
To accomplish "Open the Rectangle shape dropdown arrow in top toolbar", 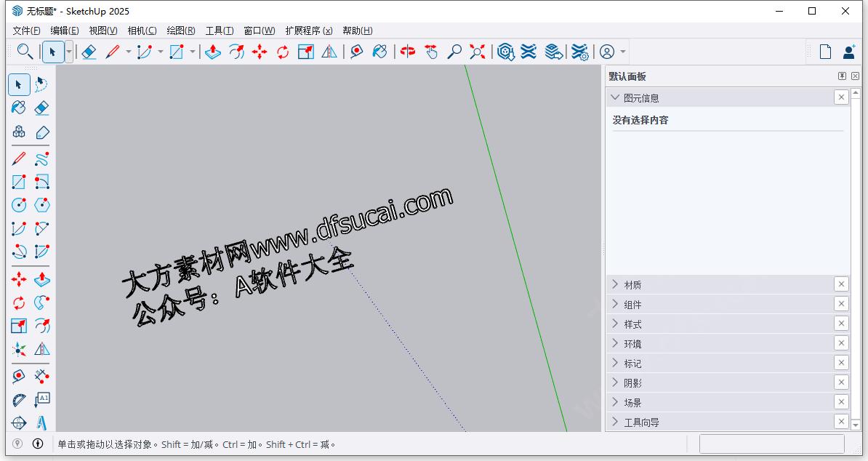I will [193, 52].
